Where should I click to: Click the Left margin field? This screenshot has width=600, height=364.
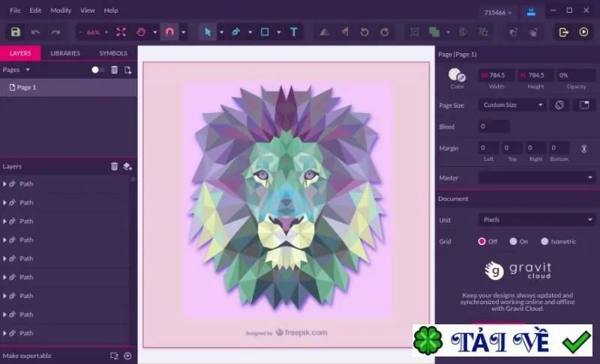489,148
